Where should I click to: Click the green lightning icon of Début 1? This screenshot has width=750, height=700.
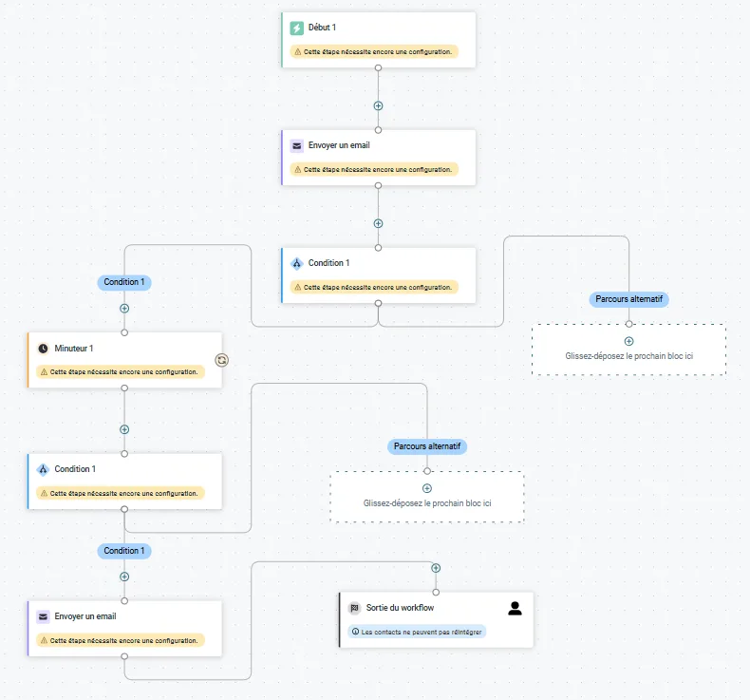(x=296, y=28)
